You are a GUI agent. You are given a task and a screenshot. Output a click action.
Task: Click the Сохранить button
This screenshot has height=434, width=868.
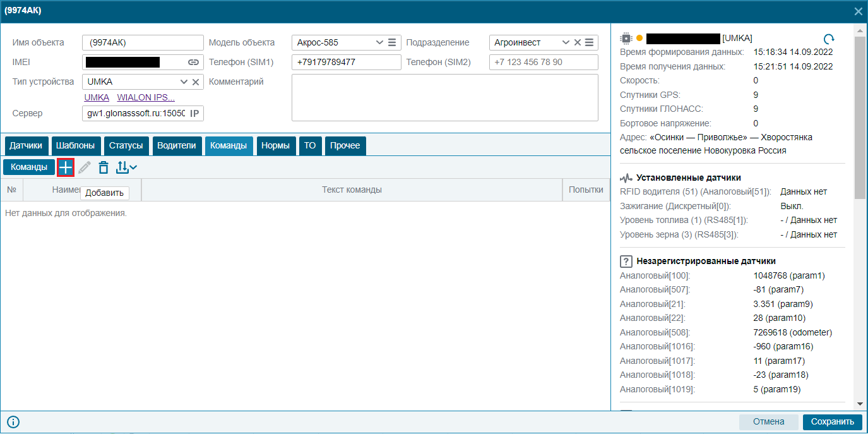(832, 421)
